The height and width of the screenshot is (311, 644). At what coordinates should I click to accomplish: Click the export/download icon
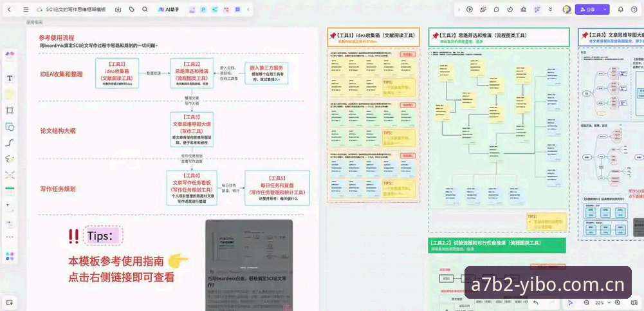(118, 9)
